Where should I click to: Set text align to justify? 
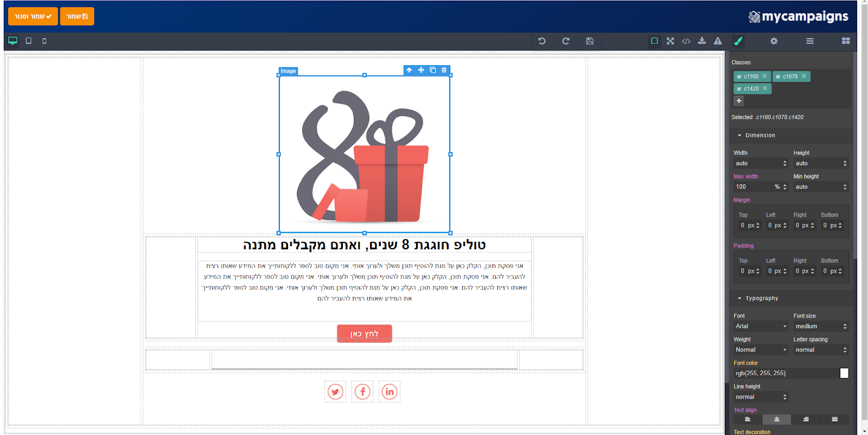pyautogui.click(x=834, y=419)
